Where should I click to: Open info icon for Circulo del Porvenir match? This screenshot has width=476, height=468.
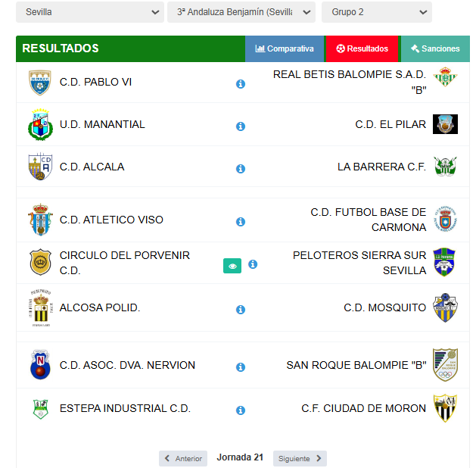253,264
